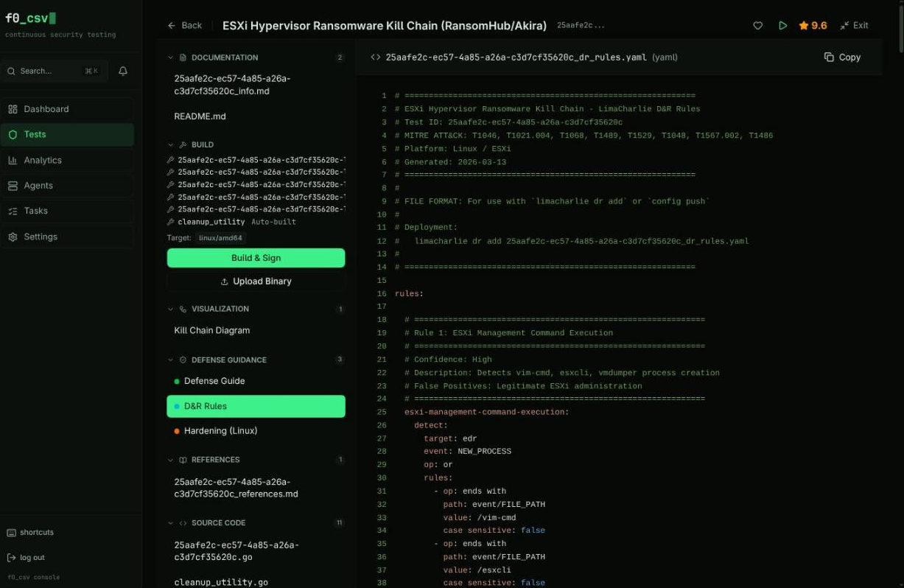Go to the Analytics page
This screenshot has width=904, height=588.
[x=68, y=160]
